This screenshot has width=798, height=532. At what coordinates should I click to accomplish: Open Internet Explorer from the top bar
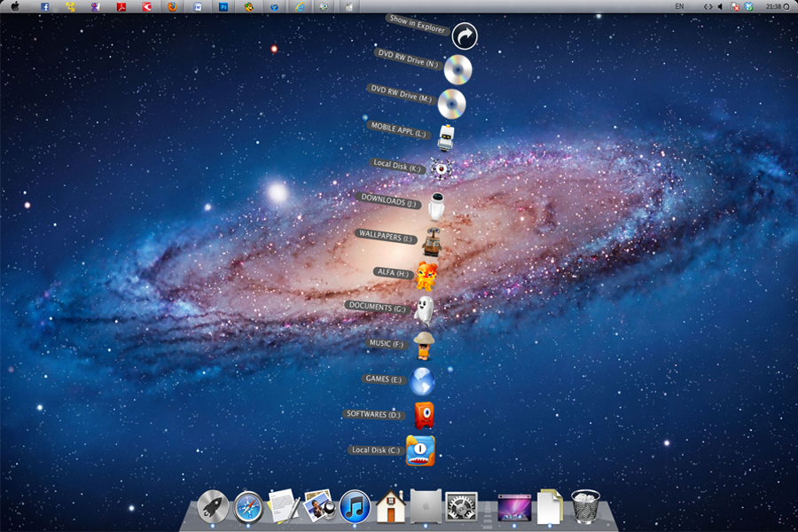click(x=300, y=6)
